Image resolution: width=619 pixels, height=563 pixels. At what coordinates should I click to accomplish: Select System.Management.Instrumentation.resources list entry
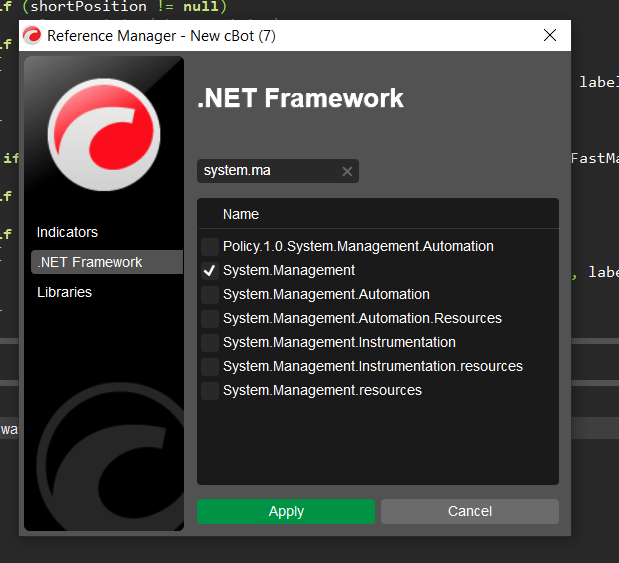[373, 366]
